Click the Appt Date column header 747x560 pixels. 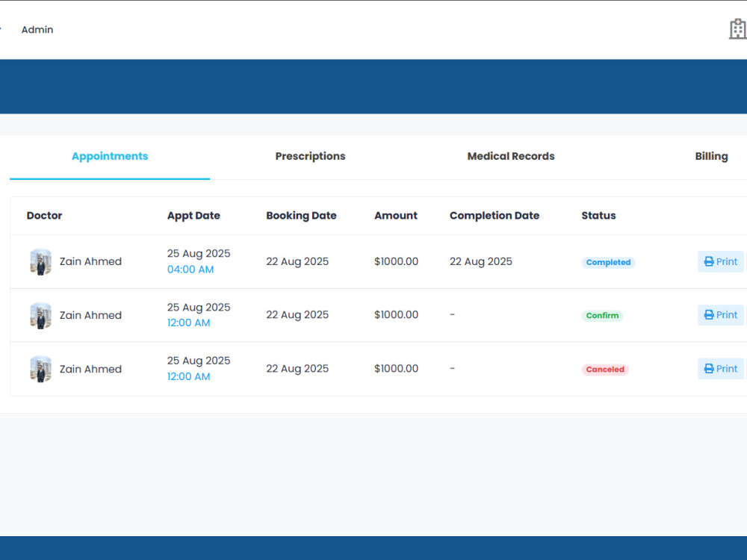coord(193,215)
